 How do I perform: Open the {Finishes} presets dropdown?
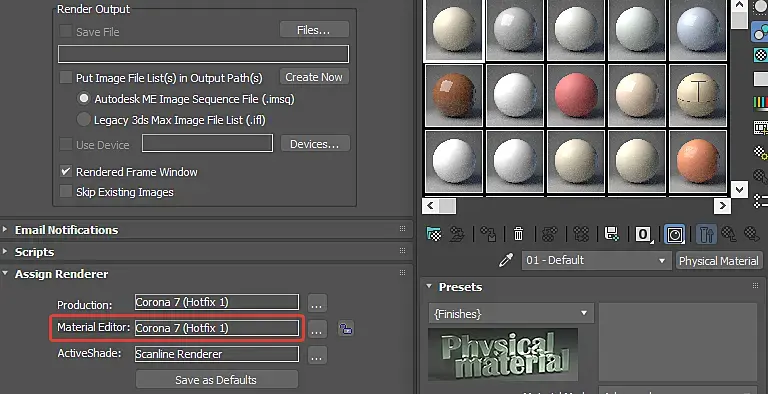click(511, 313)
